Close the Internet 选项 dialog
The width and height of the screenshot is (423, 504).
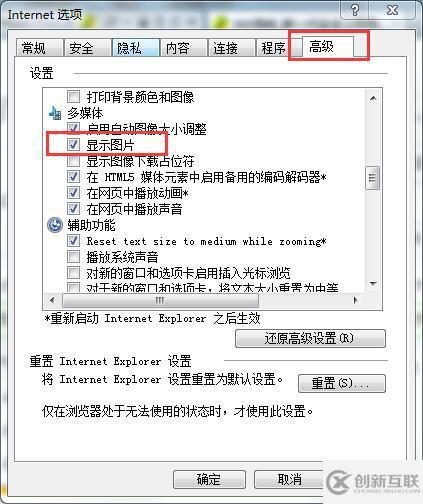[392, 10]
